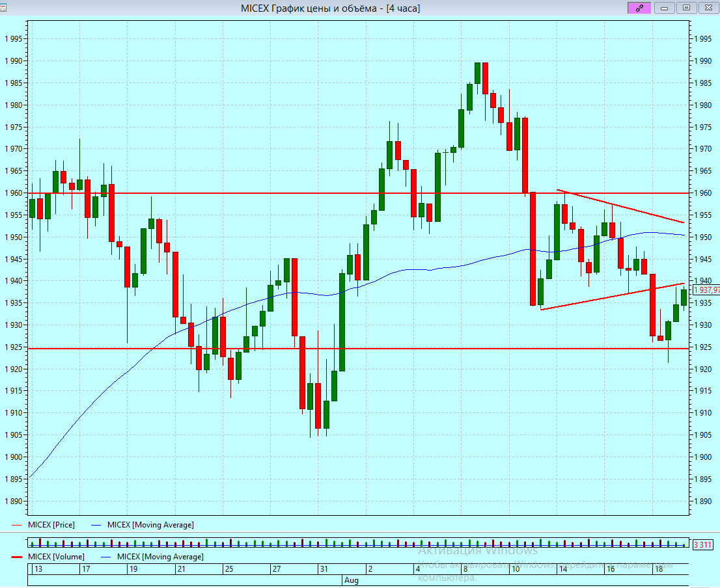The width and height of the screenshot is (720, 588).
Task: Click the current price tag 1 937,97
Action: point(706,290)
